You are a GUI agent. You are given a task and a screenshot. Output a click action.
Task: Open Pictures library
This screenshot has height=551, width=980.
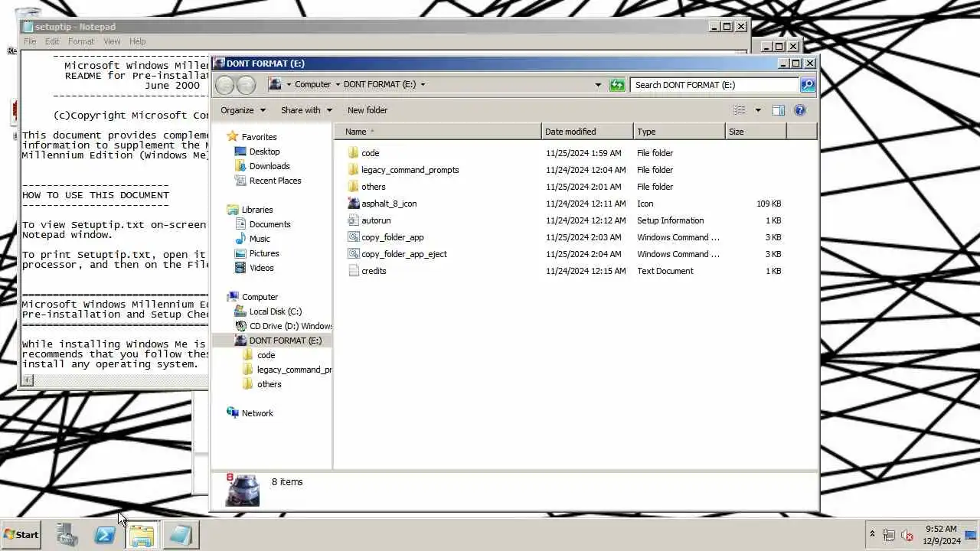[x=264, y=253]
